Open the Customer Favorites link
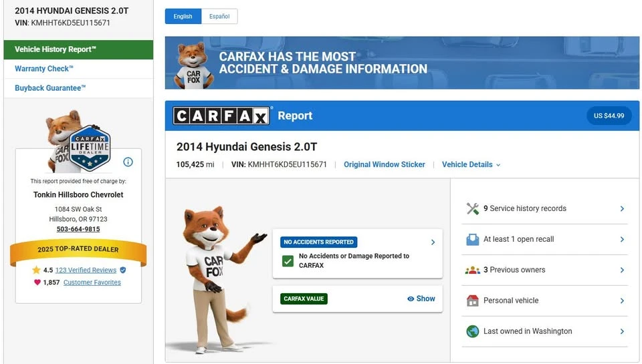 coord(92,283)
